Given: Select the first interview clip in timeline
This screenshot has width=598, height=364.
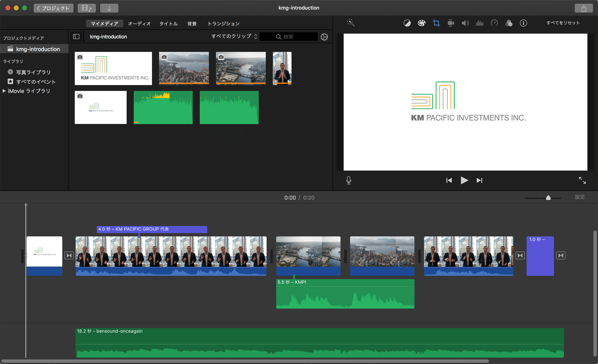Looking at the screenshot, I should (171, 256).
